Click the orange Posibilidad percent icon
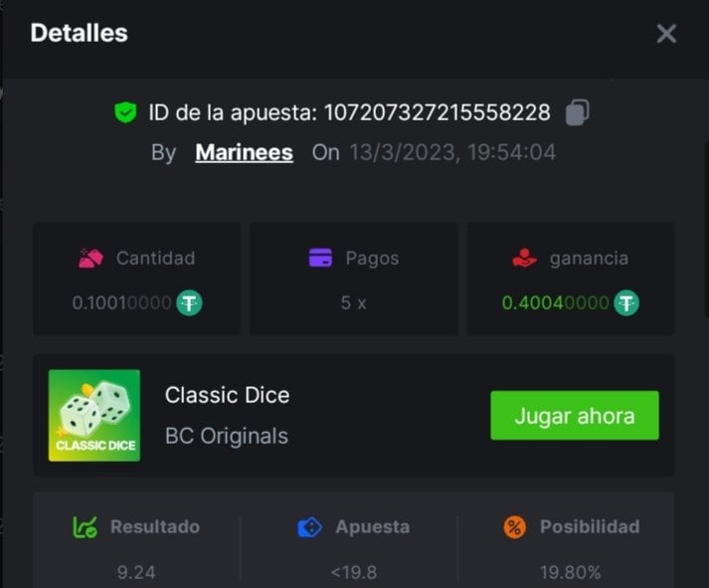 coord(514,527)
